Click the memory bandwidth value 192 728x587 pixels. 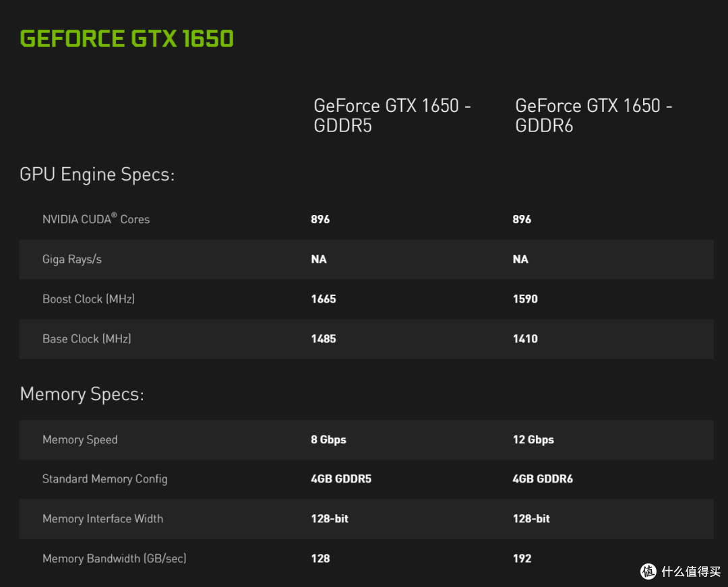click(522, 559)
